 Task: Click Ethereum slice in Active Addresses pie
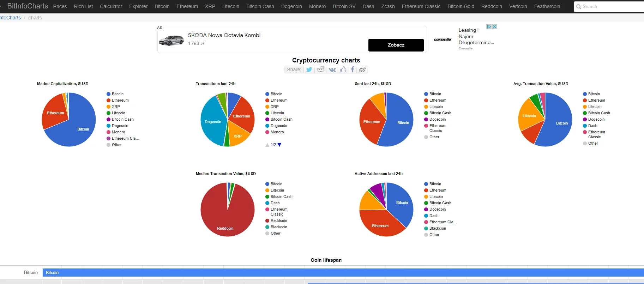(380, 224)
